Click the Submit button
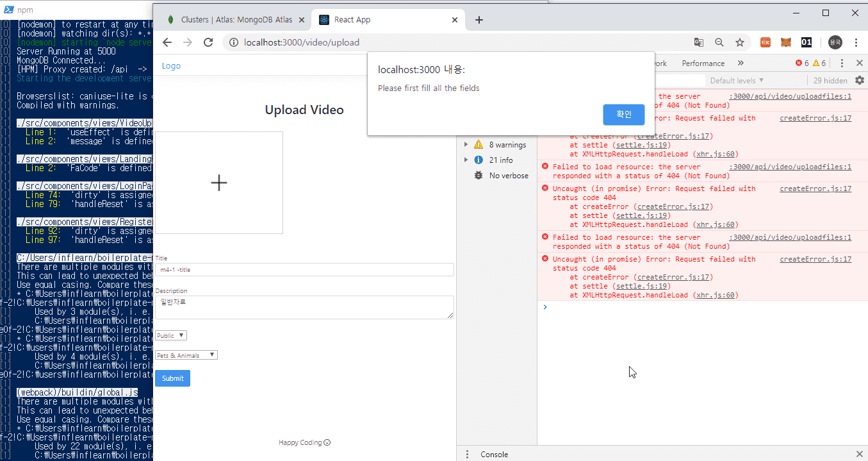 pyautogui.click(x=172, y=378)
